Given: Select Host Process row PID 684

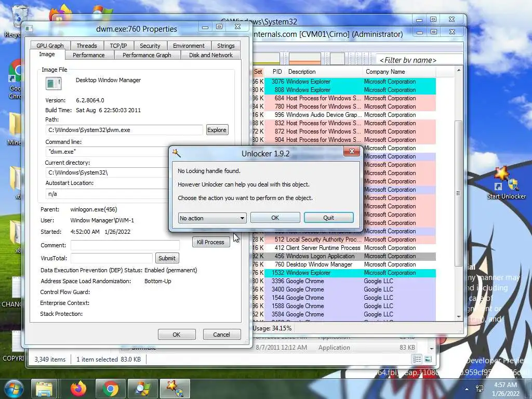Looking at the screenshot, I should pyautogui.click(x=344, y=98).
